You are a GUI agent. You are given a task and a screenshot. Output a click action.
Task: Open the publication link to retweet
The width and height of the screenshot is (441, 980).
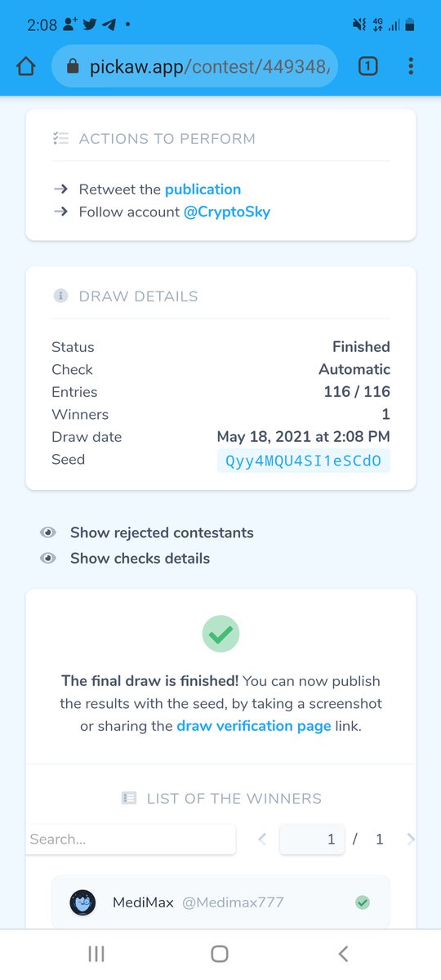[203, 189]
